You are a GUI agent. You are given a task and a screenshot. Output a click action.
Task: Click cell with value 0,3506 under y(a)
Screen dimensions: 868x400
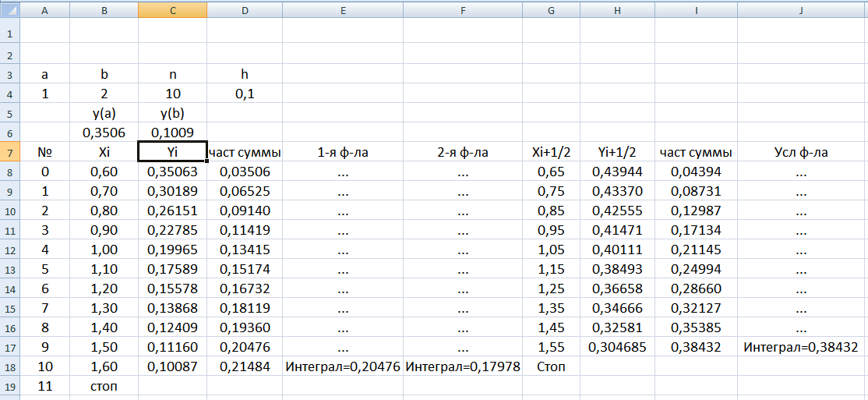[104, 133]
